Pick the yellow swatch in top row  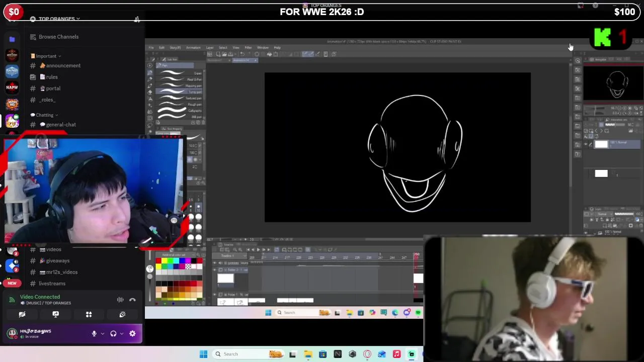[164, 260]
